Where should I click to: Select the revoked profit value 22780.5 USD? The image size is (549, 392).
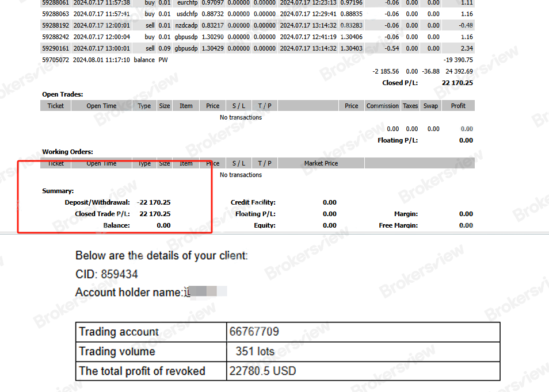click(262, 371)
